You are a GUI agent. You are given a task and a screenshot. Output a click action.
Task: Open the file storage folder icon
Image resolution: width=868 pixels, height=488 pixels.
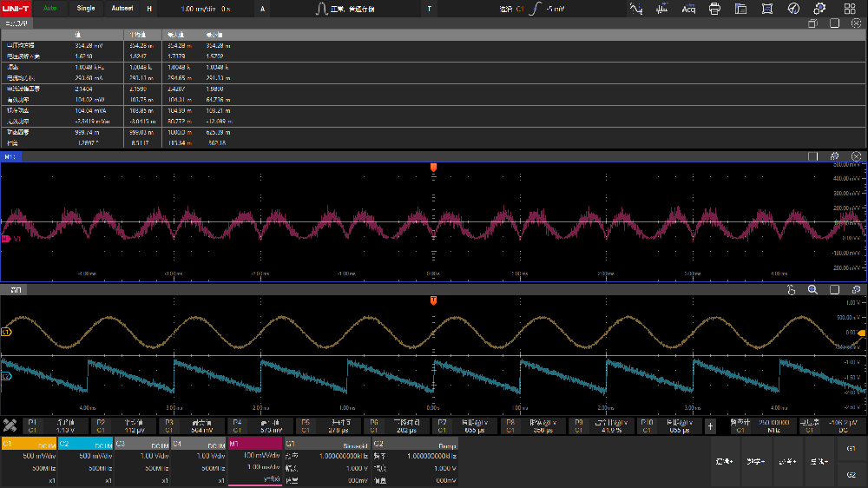point(741,9)
